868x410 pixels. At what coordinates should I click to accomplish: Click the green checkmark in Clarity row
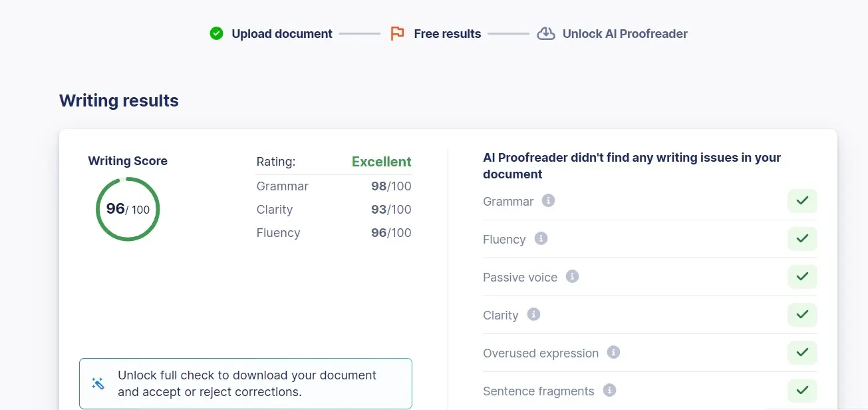[x=802, y=315]
